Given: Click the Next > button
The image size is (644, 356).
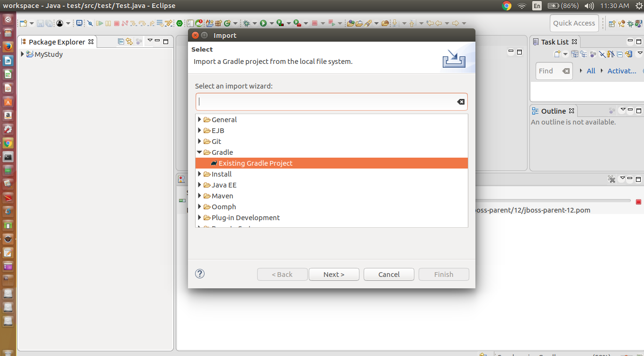Looking at the screenshot, I should pos(334,274).
